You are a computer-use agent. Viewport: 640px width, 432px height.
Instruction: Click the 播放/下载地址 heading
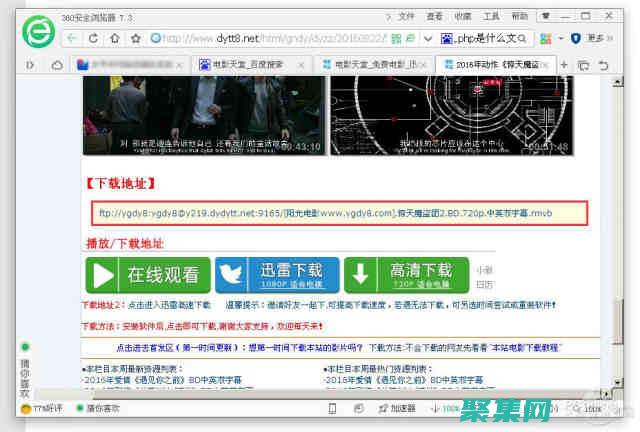[124, 244]
